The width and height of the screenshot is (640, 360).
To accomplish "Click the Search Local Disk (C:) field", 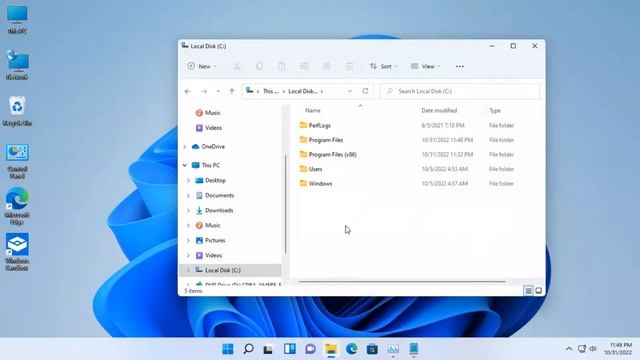I will click(460, 91).
